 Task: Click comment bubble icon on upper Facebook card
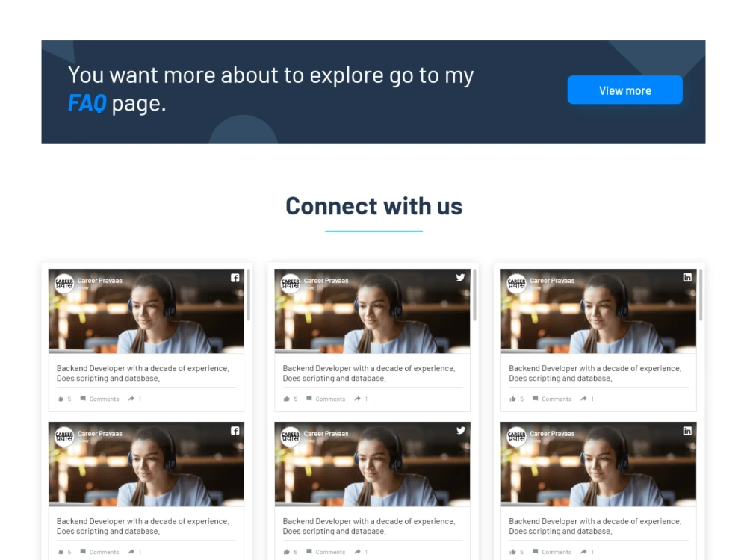tap(83, 399)
